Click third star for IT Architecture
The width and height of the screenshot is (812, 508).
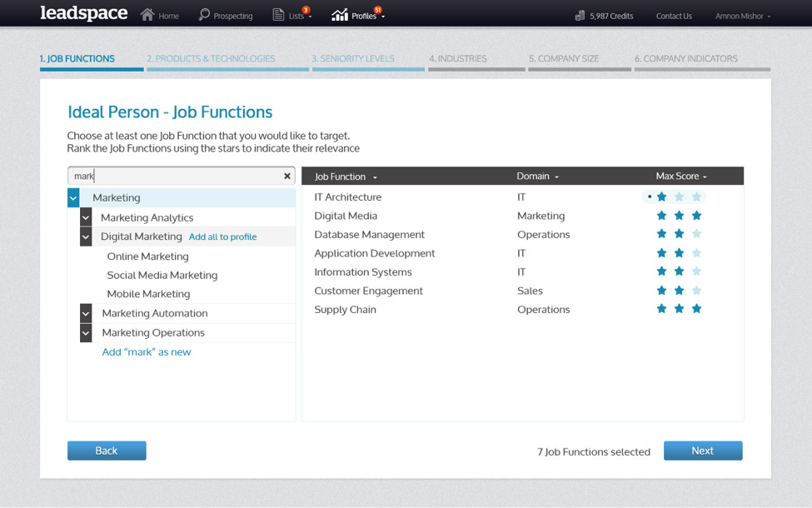[697, 197]
